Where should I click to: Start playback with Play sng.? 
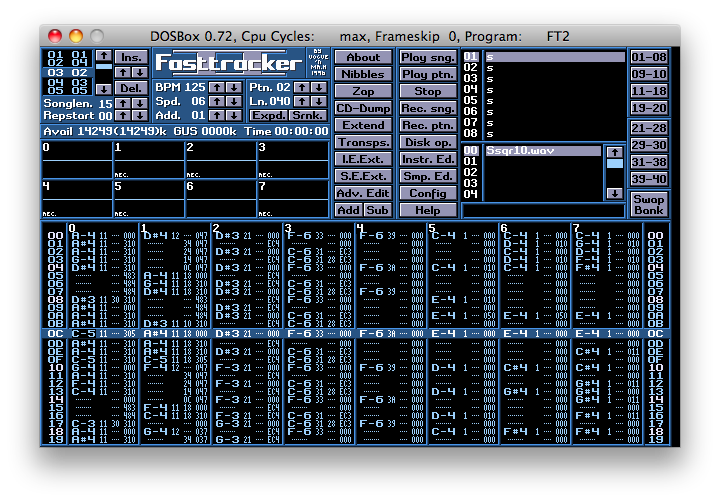(428, 57)
